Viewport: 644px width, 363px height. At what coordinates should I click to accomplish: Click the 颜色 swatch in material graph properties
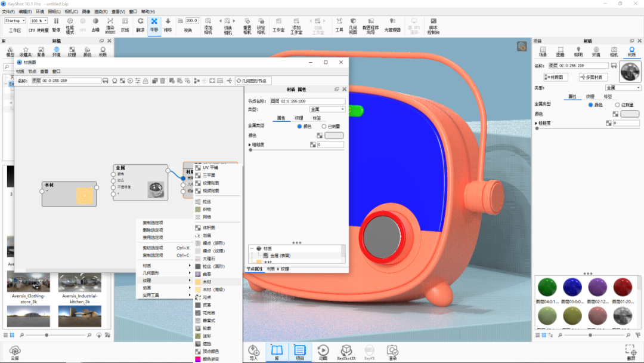point(334,136)
